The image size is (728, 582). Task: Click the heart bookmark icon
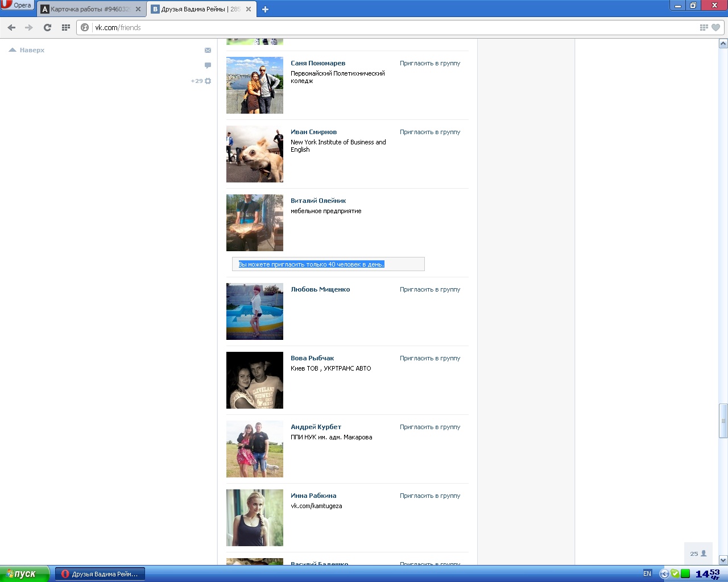click(x=715, y=27)
